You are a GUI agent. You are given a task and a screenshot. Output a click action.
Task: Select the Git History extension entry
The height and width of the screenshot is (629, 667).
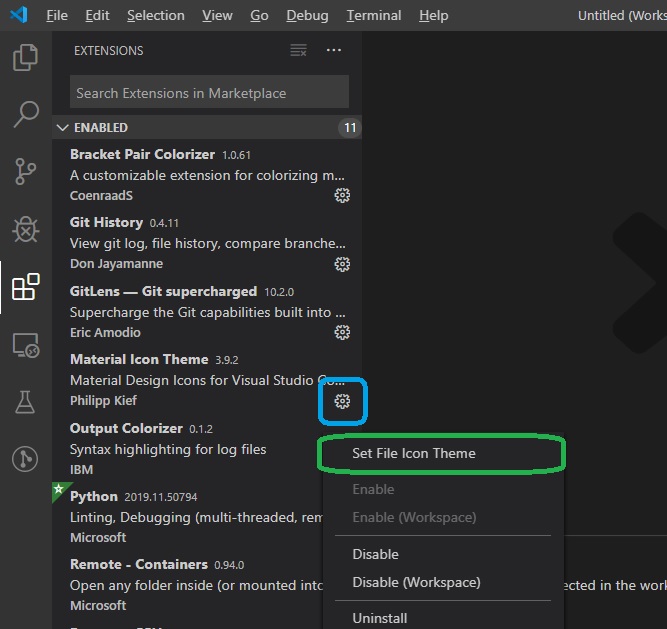click(x=207, y=243)
